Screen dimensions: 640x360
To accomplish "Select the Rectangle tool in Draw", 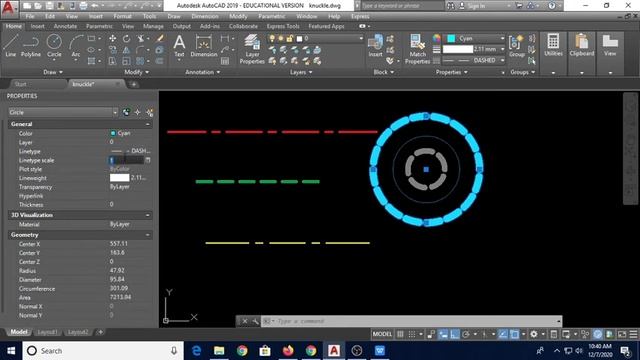I will coord(91,38).
